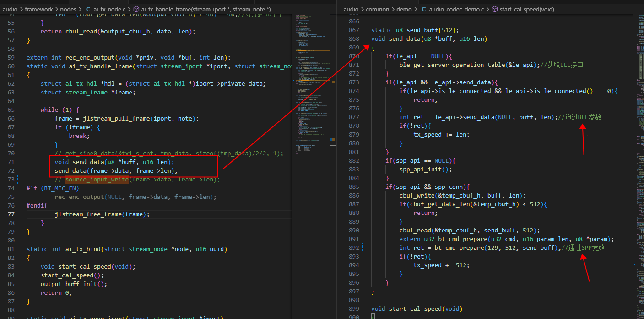
Task: Click the C file icon beside audio_codec_demo.c
Action: click(x=424, y=9)
